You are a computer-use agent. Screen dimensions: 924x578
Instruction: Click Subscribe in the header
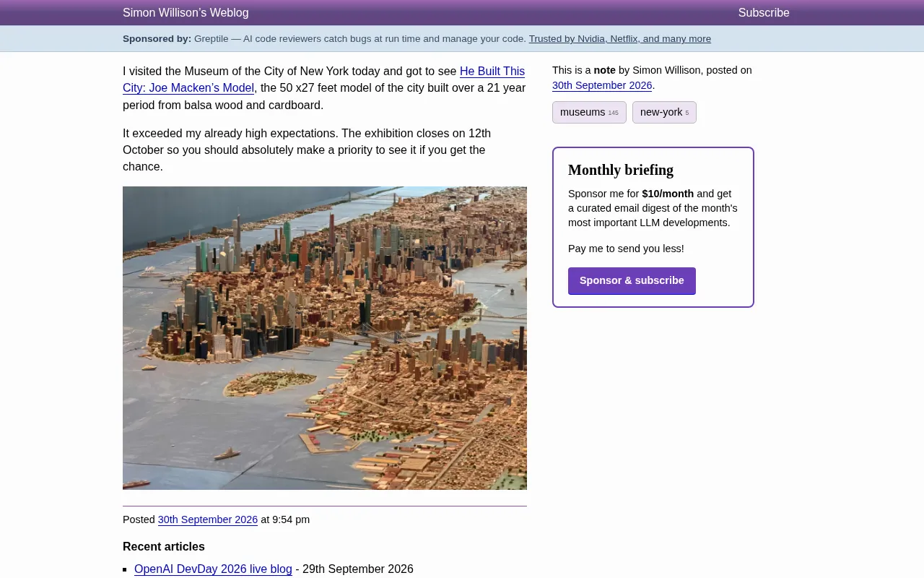click(764, 13)
